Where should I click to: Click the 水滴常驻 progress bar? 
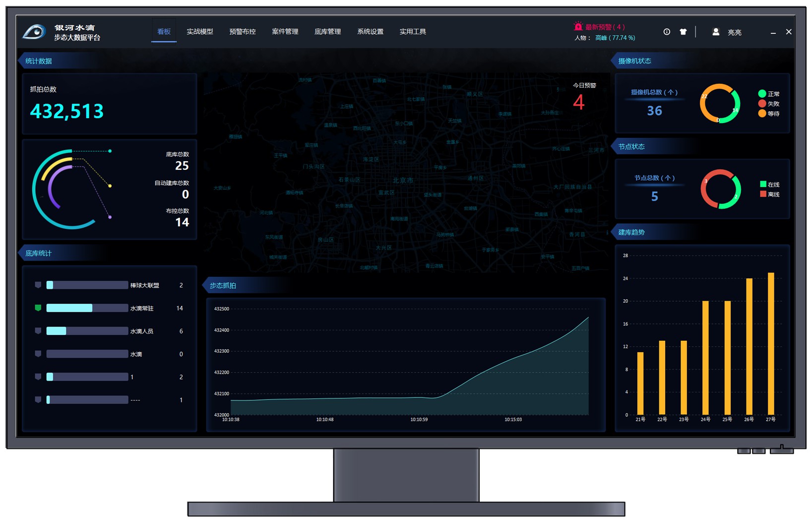pyautogui.click(x=87, y=308)
